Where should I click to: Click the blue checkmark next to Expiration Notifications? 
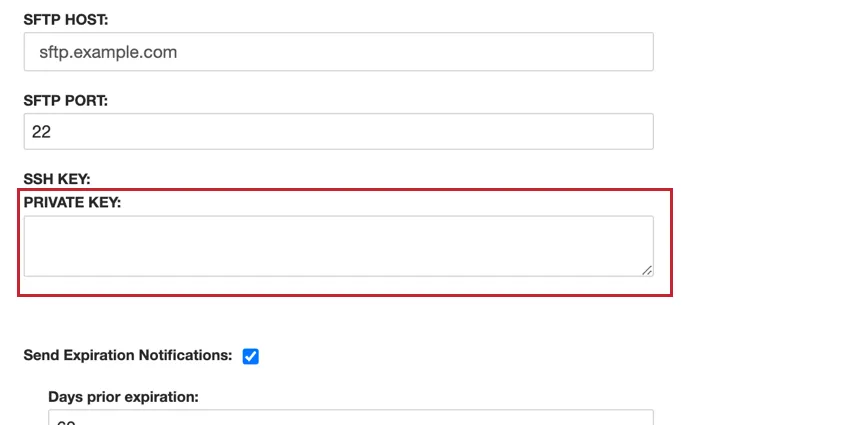pyautogui.click(x=251, y=355)
